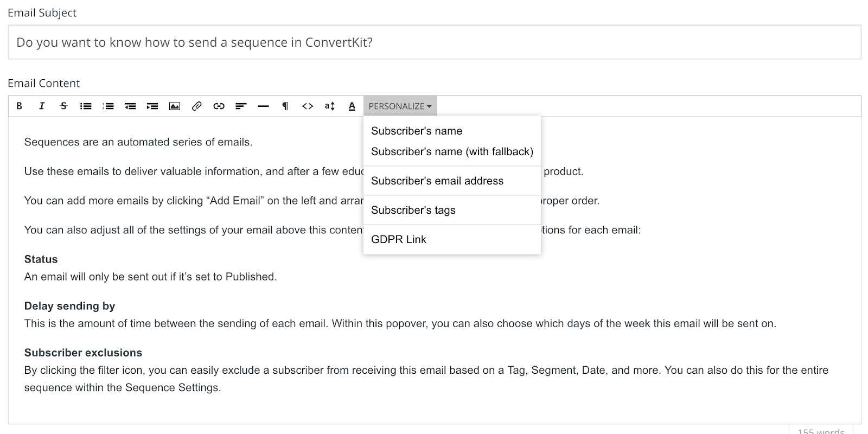
Task: Insert an image into the email
Action: pyautogui.click(x=175, y=106)
